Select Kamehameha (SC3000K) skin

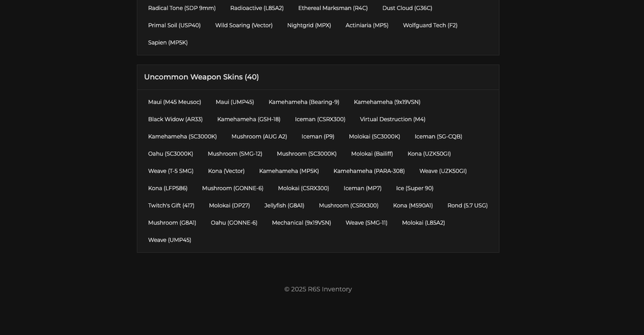click(182, 137)
